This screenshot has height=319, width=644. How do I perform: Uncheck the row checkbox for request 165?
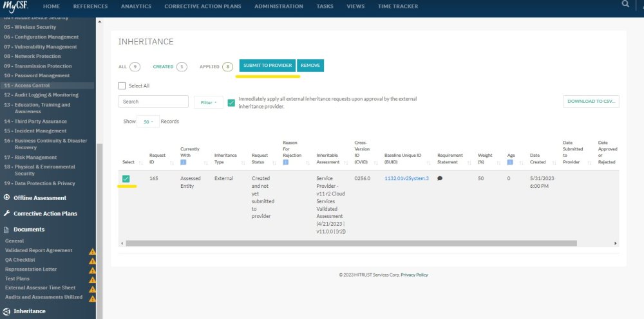[x=126, y=179]
